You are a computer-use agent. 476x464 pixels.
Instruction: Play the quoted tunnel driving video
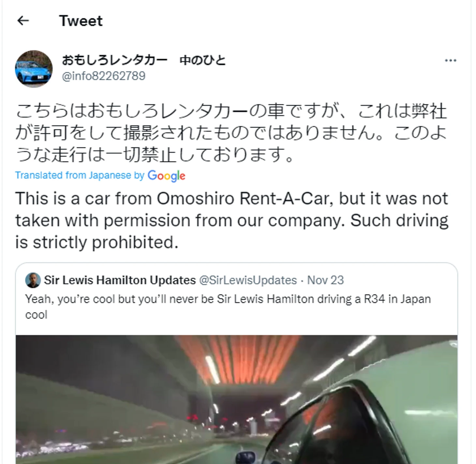point(236,399)
